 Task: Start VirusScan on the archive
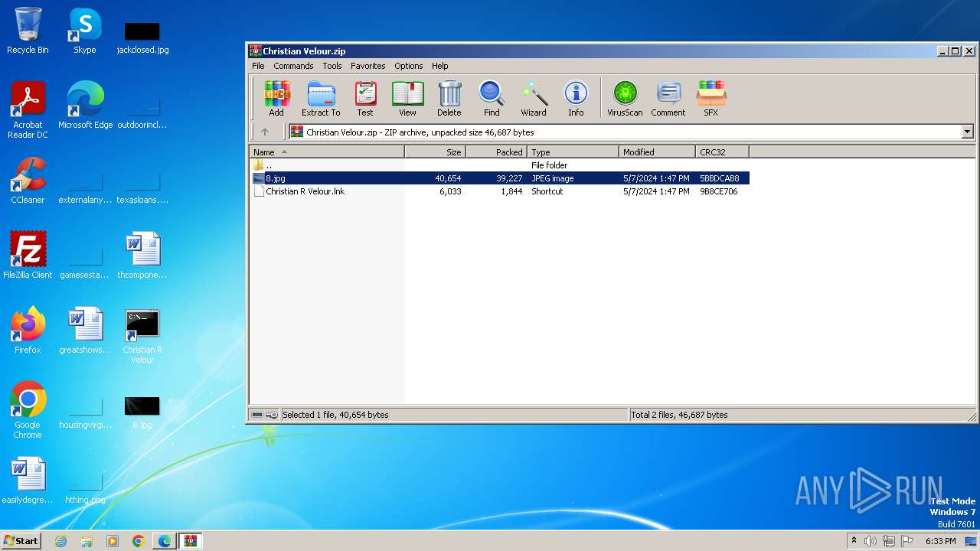(x=625, y=98)
